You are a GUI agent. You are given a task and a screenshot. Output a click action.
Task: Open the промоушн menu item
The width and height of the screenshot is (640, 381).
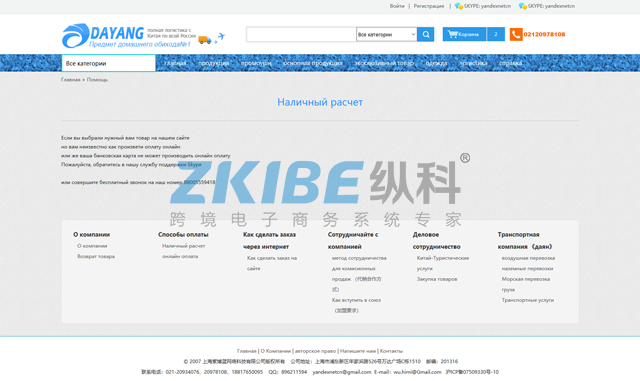[x=256, y=63]
